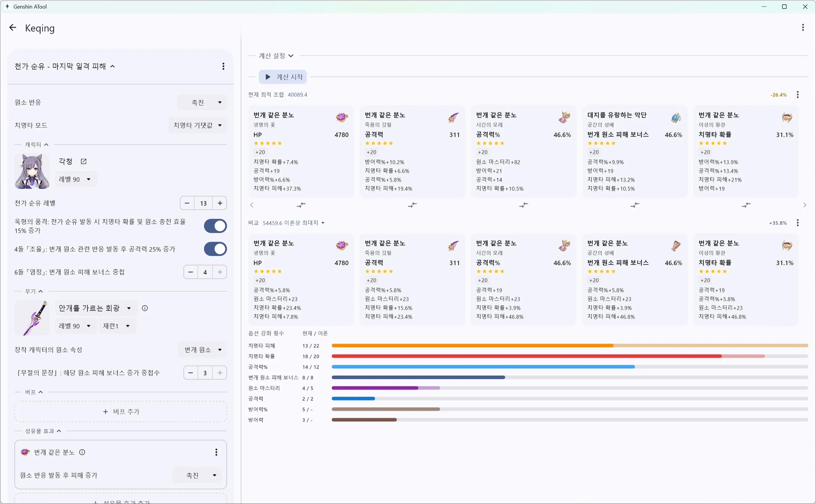Open the 원소 반응 촉진 dropdown
816x504 pixels.
[202, 102]
